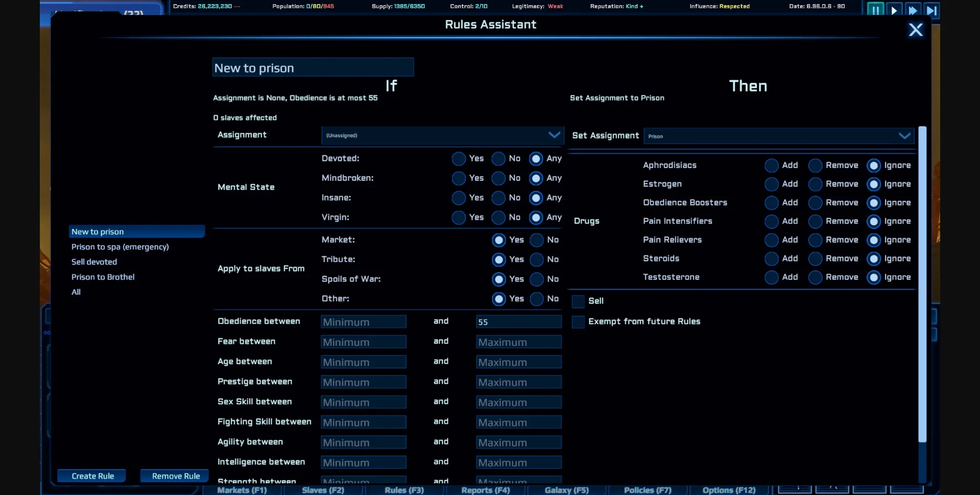Viewport: 980px width, 495px height.
Task: Close the Rules Assistant window
Action: click(x=916, y=30)
